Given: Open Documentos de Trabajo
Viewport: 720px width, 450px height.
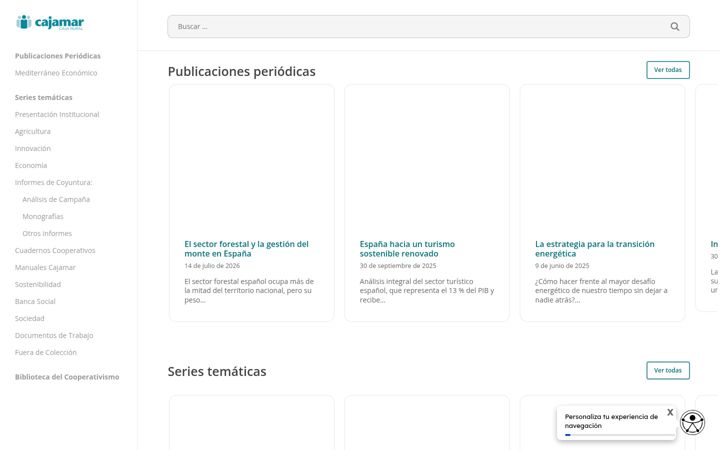Looking at the screenshot, I should click(54, 335).
